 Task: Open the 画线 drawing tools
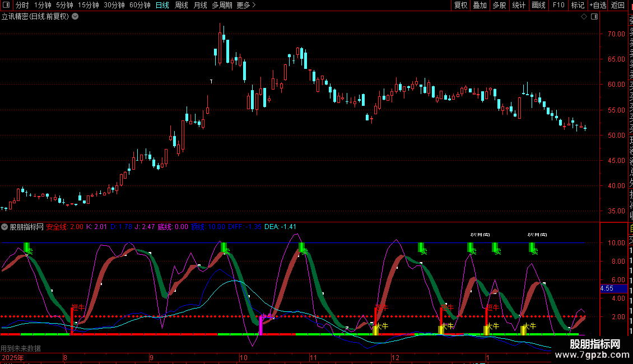(x=538, y=5)
